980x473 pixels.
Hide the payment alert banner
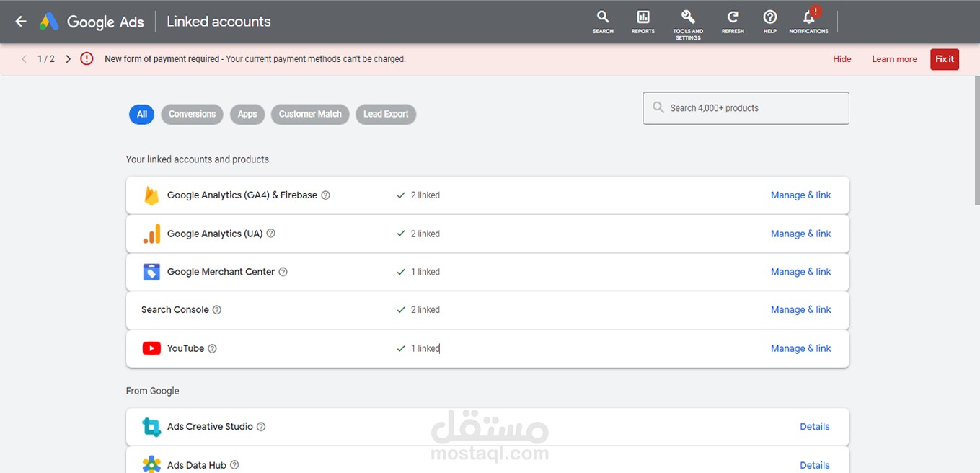[842, 59]
